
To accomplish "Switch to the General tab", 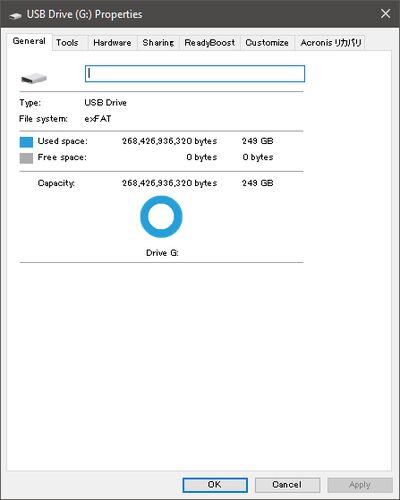I will coord(29,41).
